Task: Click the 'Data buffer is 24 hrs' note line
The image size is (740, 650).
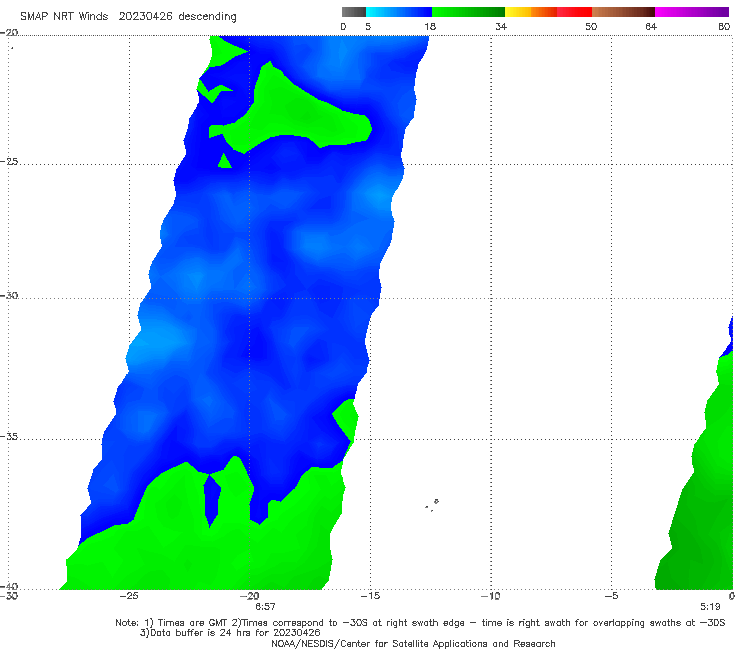Action: point(230,633)
